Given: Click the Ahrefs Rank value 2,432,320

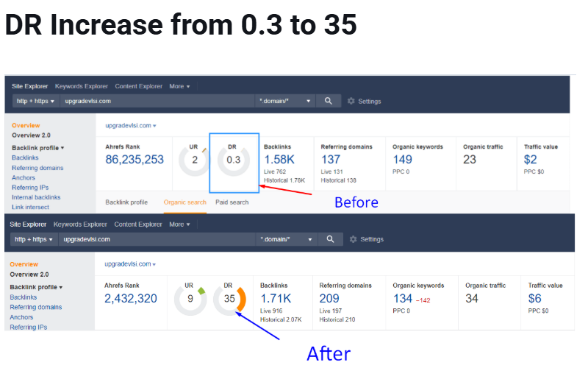Looking at the screenshot, I should click(131, 299).
